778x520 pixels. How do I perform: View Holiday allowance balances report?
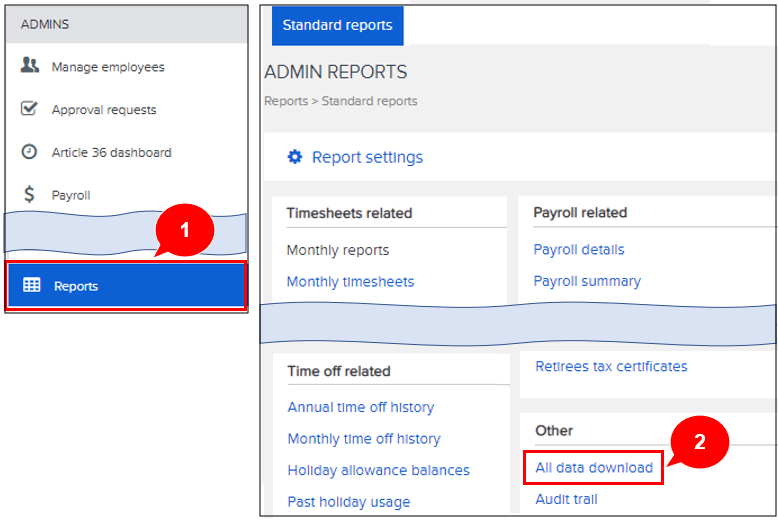(378, 470)
